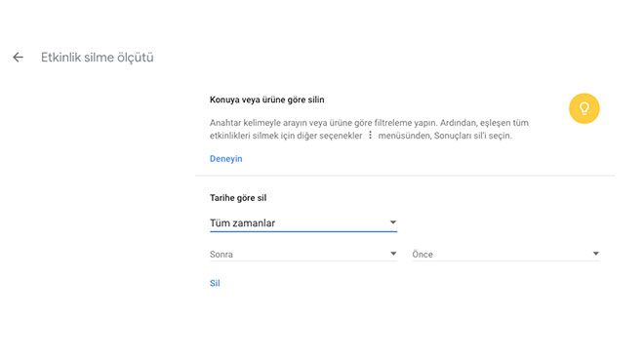The image size is (644, 362).
Task: Click the triangle arrow on the Sonra field
Action: pos(393,254)
